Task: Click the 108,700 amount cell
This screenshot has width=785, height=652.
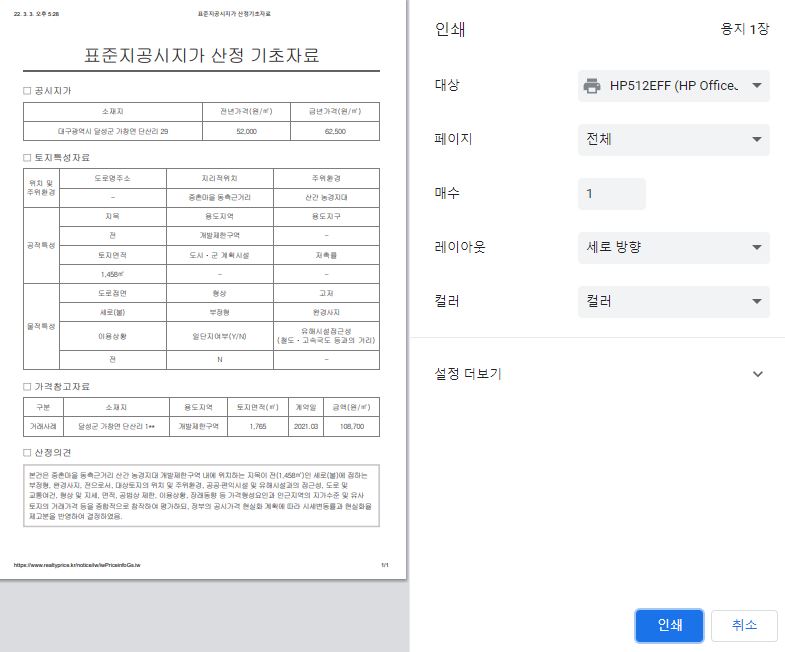Action: [x=351, y=427]
